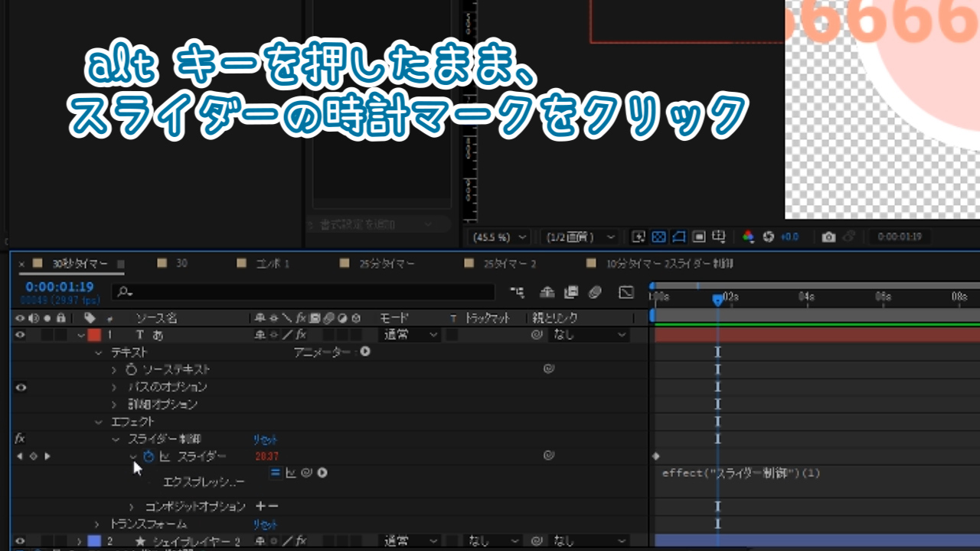Image resolution: width=980 pixels, height=551 pixels.
Task: Open the resolution 1/2 quality dropdown
Action: click(578, 237)
